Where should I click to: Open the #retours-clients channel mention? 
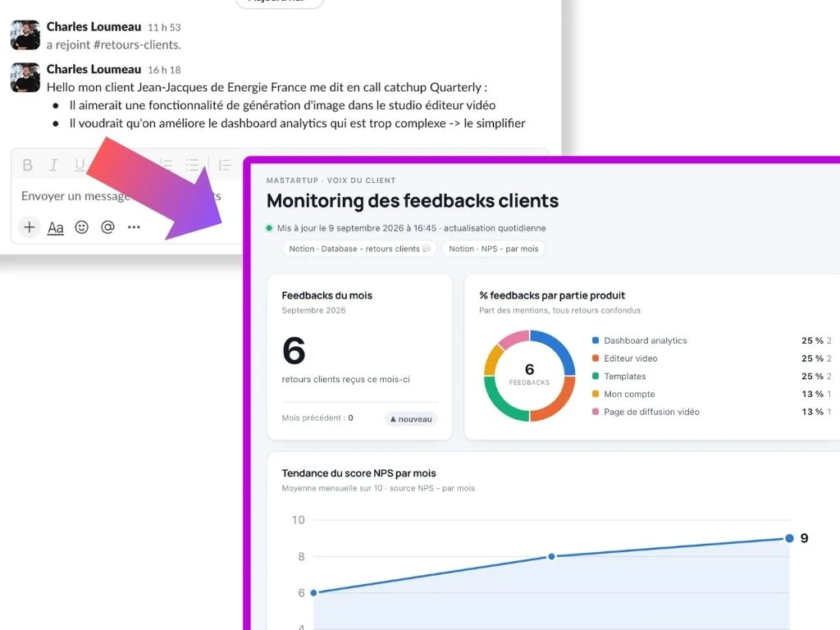(x=135, y=45)
